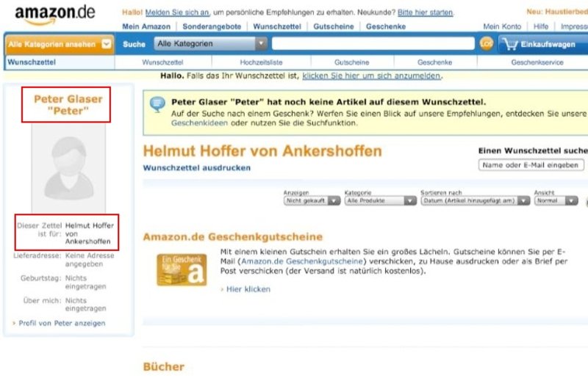Viewport: 588px width, 392px height.
Task: Select the Geschenke tab in sub-navigation
Action: click(434, 62)
